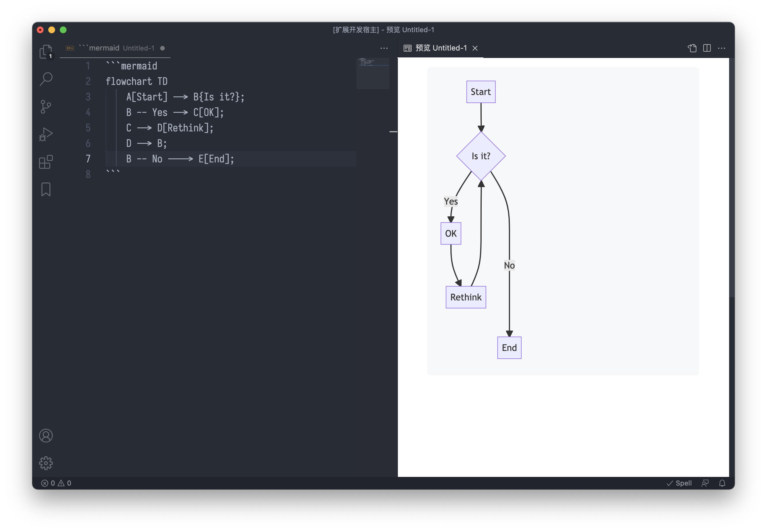The width and height of the screenshot is (767, 532).
Task: Open more actions in the preview pane
Action: pos(722,48)
